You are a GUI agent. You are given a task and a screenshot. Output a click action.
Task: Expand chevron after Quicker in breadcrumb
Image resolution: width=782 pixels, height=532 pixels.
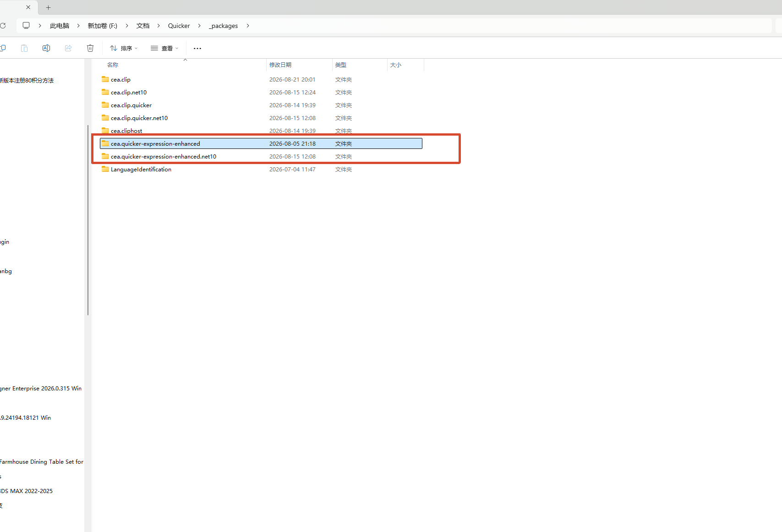(199, 26)
